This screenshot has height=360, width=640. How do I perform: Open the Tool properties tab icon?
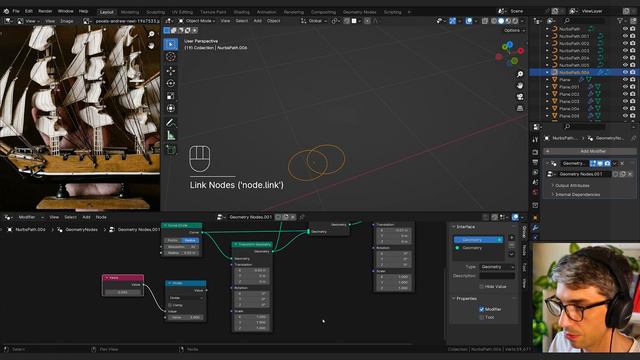click(x=535, y=140)
